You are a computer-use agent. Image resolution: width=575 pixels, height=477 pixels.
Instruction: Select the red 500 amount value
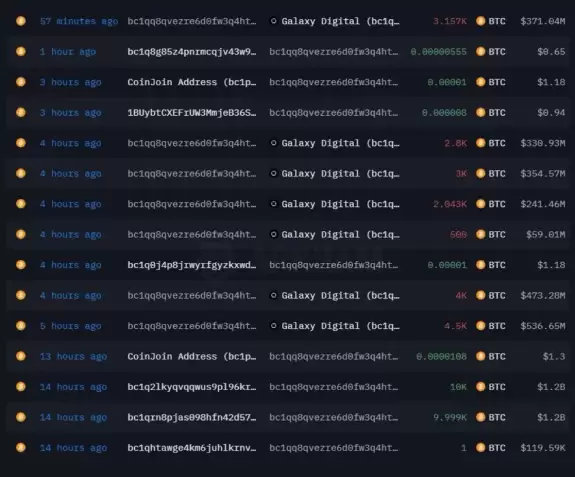458,234
